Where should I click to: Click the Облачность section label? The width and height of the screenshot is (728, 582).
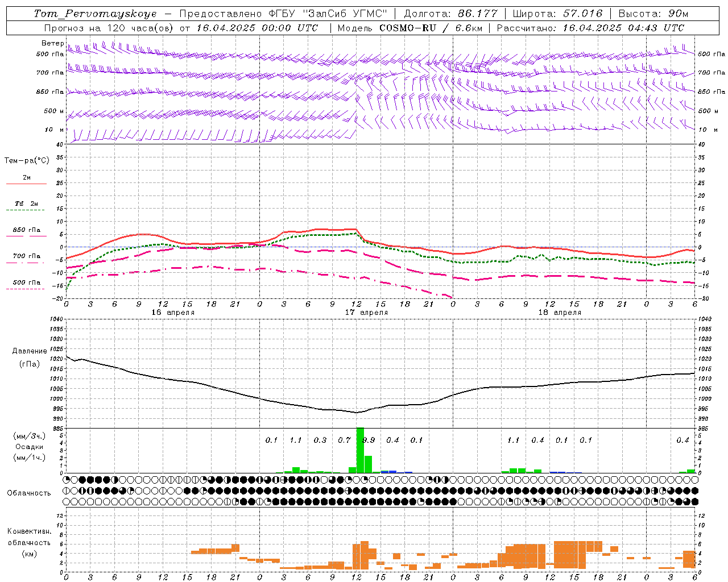tap(29, 493)
